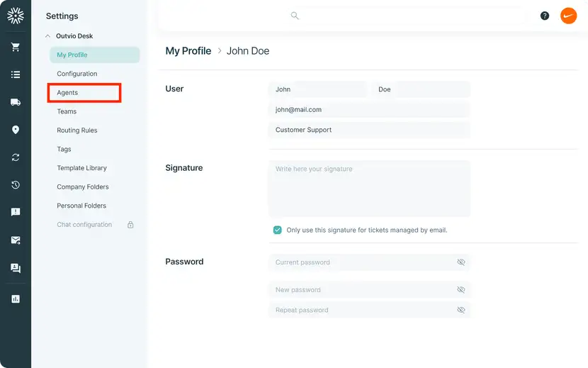Open the delivery truck shipping icon

click(16, 102)
